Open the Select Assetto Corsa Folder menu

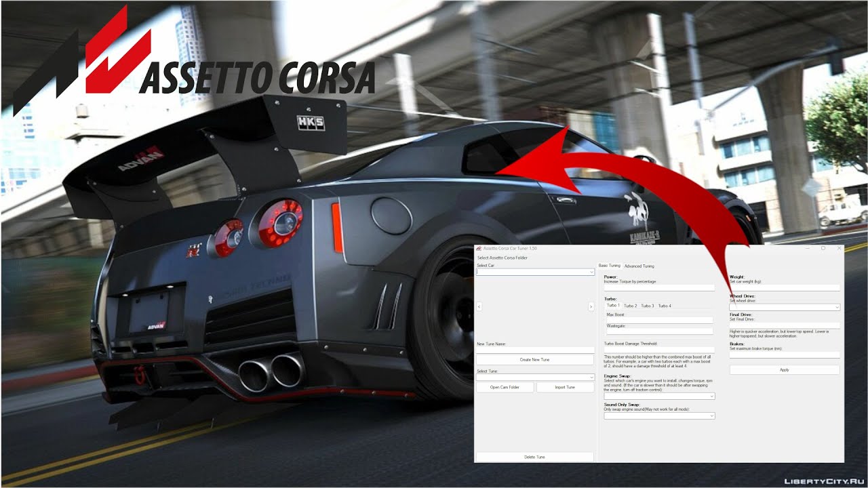(502, 258)
